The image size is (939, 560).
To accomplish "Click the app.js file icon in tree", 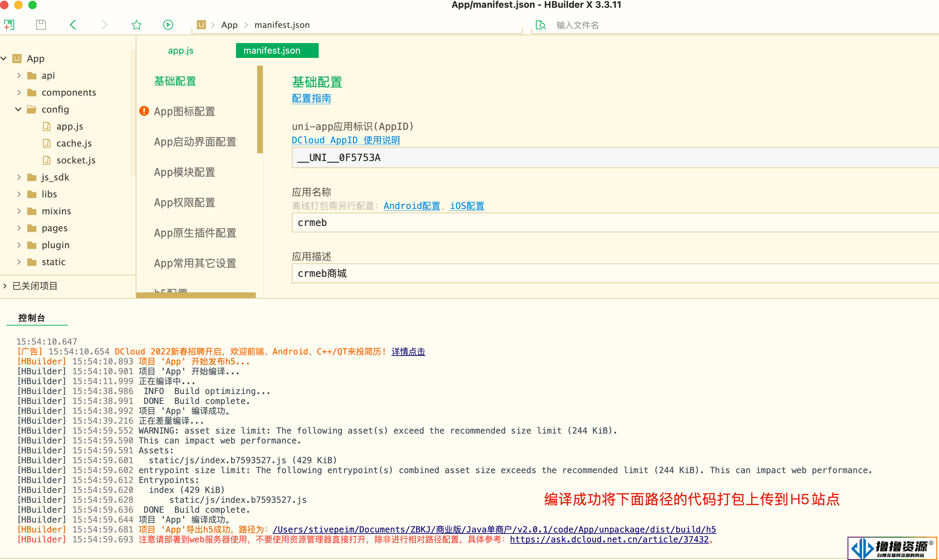I will [x=46, y=126].
